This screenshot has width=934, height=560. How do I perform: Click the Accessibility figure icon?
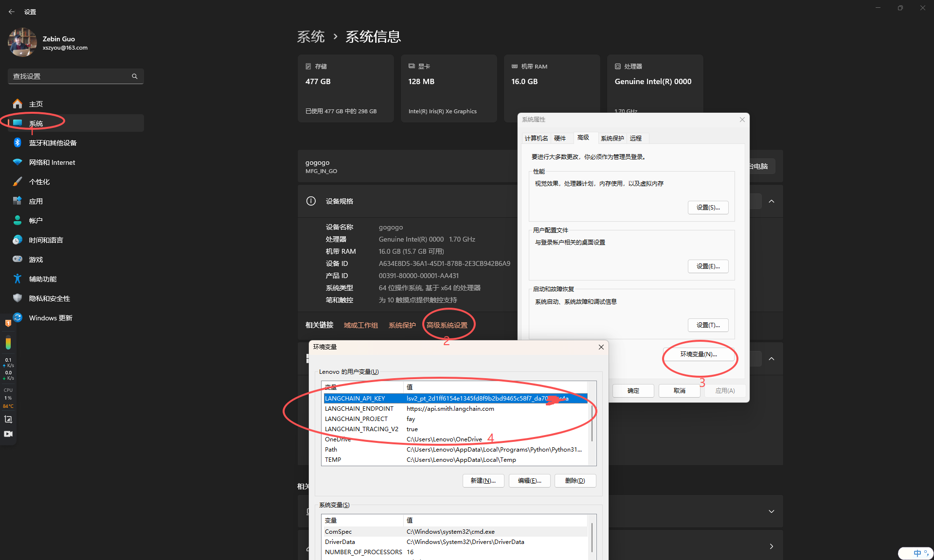(18, 279)
